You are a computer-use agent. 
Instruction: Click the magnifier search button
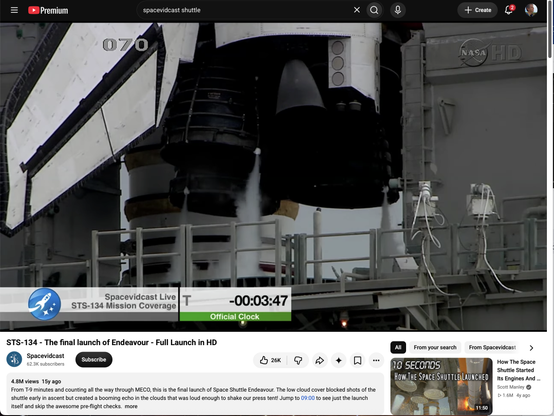pyautogui.click(x=374, y=10)
